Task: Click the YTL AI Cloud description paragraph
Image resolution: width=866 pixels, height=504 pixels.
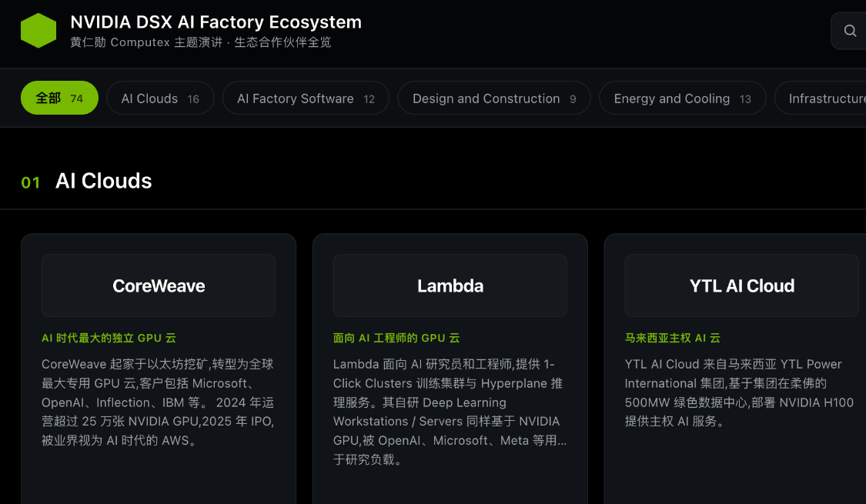Action: pyautogui.click(x=739, y=392)
